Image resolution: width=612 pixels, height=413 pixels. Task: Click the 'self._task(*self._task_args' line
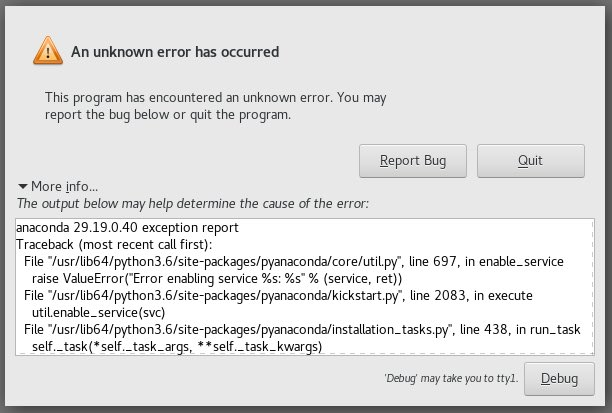(x=177, y=347)
